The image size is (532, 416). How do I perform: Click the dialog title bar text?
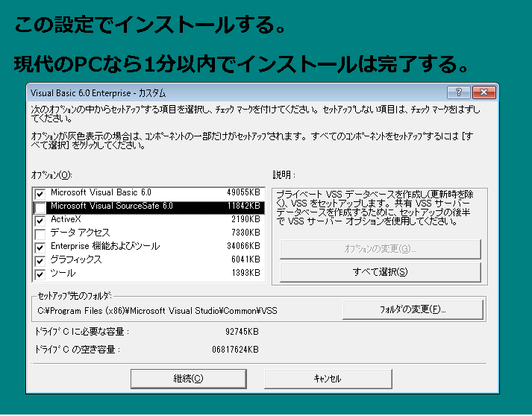pyautogui.click(x=98, y=93)
